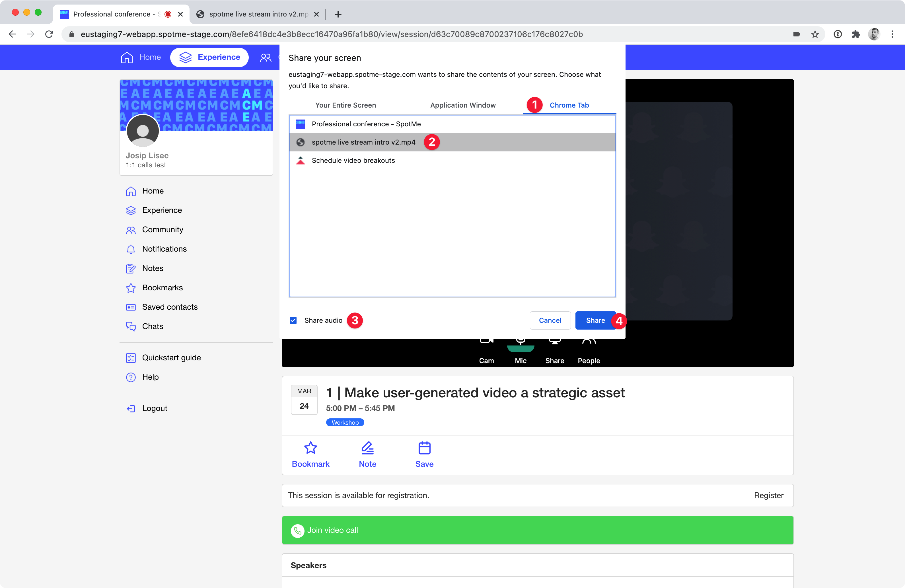Click the Community people icon in top bar

pos(266,57)
